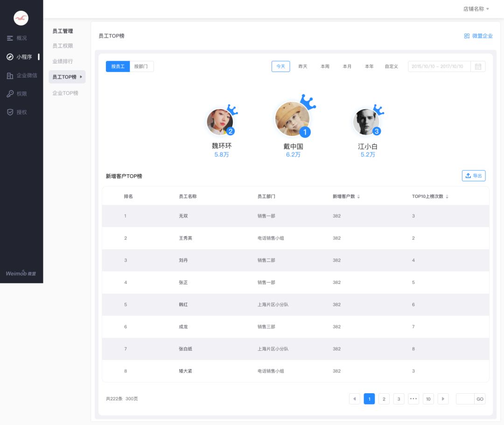The height and width of the screenshot is (425, 504).
Task: Select the 本年 time filter
Action: (369, 66)
